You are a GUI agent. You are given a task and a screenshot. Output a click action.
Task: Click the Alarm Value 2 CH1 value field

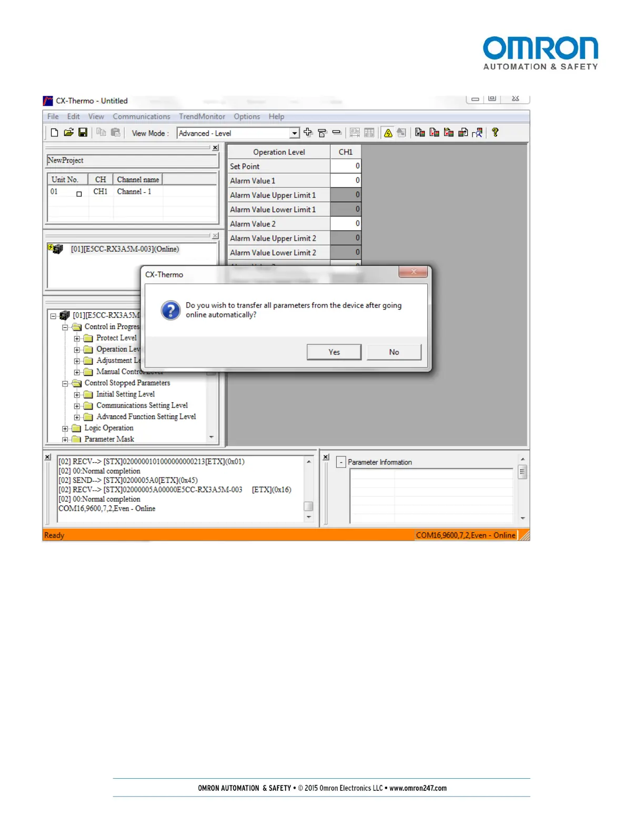point(346,223)
